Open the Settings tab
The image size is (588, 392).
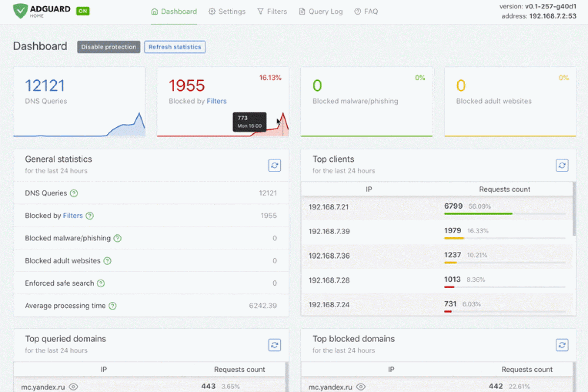[227, 11]
